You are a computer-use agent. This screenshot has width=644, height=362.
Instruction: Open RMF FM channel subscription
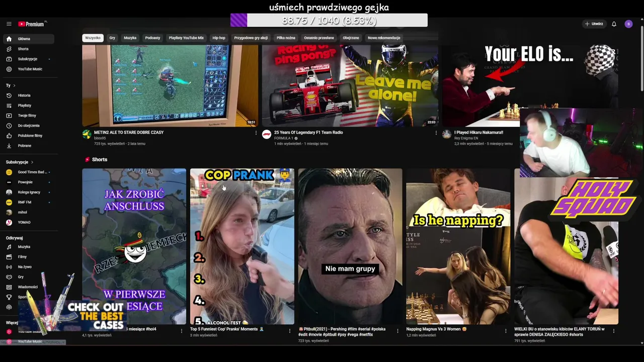pyautogui.click(x=28, y=202)
